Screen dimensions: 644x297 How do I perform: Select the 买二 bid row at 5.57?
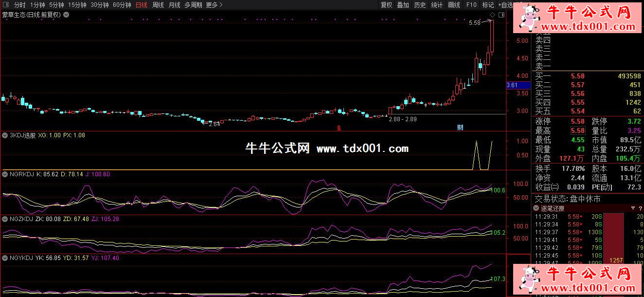pos(588,85)
